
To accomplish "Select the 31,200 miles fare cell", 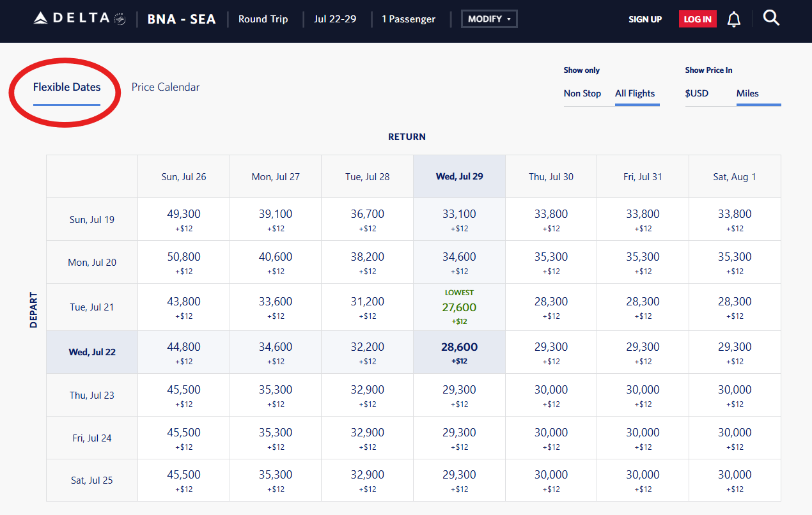I will pyautogui.click(x=367, y=307).
